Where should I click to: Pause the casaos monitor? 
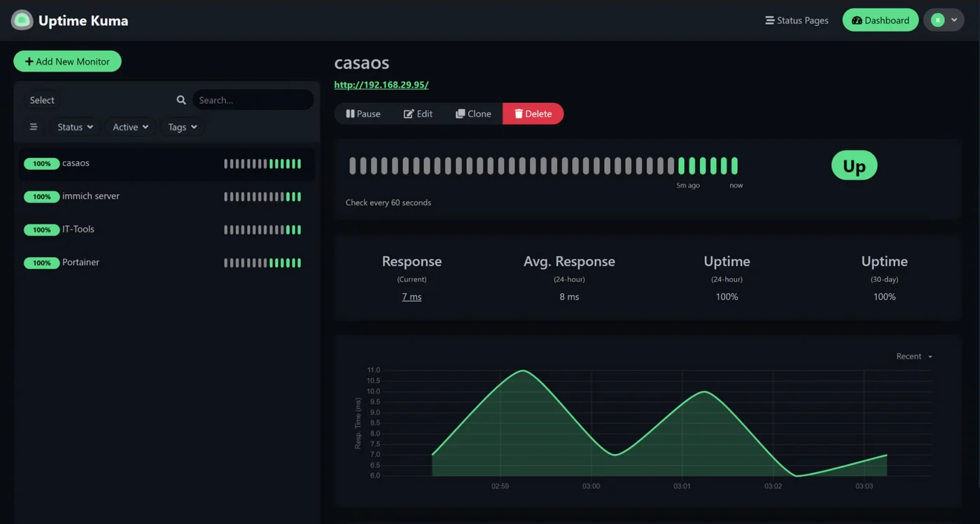(363, 113)
